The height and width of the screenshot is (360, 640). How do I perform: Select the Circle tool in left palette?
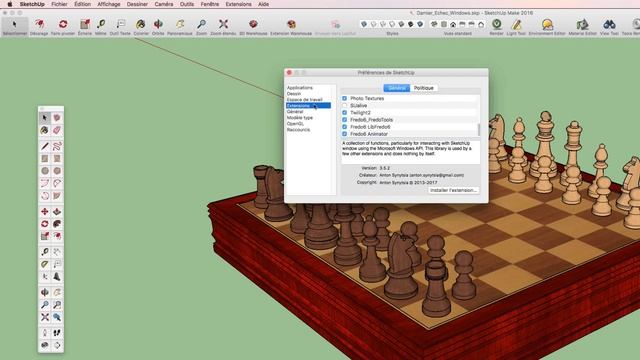point(45,171)
